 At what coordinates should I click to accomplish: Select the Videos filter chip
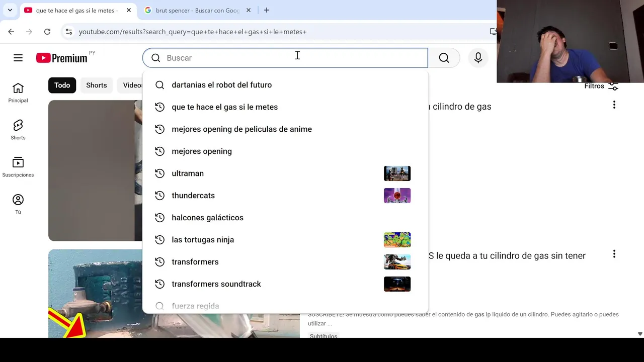point(130,85)
